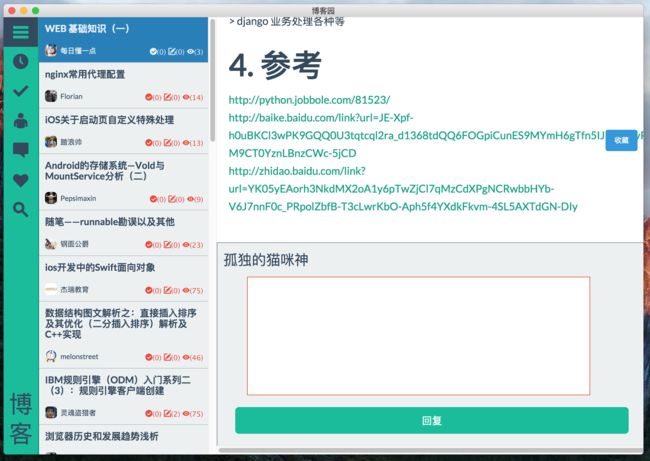Click the author name 杰瑞教育
This screenshot has height=461, width=650.
tap(74, 289)
